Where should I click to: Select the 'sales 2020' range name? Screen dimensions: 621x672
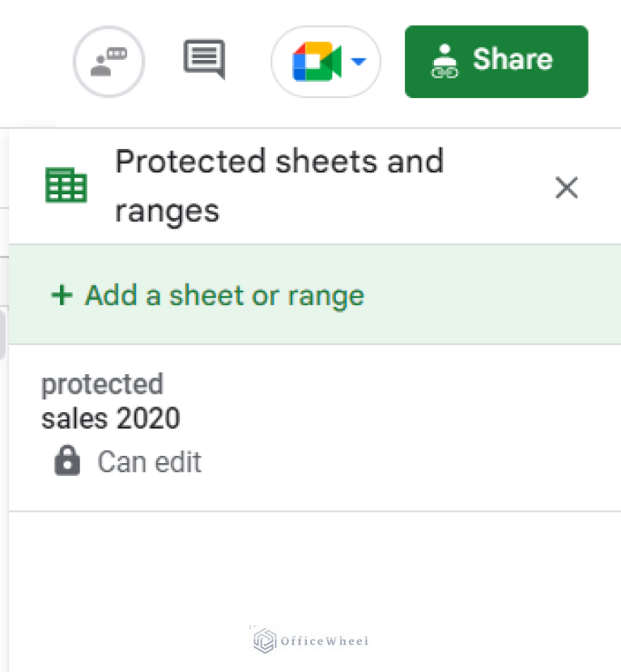[x=111, y=419]
